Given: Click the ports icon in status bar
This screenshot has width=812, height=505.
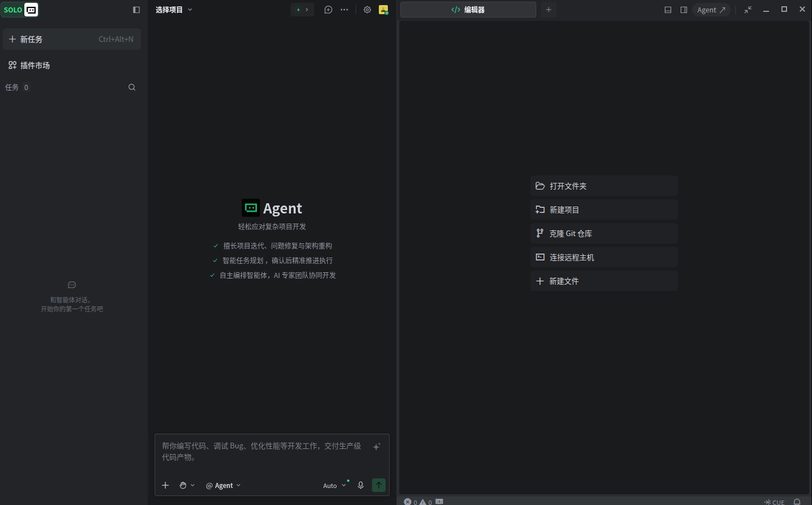Looking at the screenshot, I should coord(439,502).
